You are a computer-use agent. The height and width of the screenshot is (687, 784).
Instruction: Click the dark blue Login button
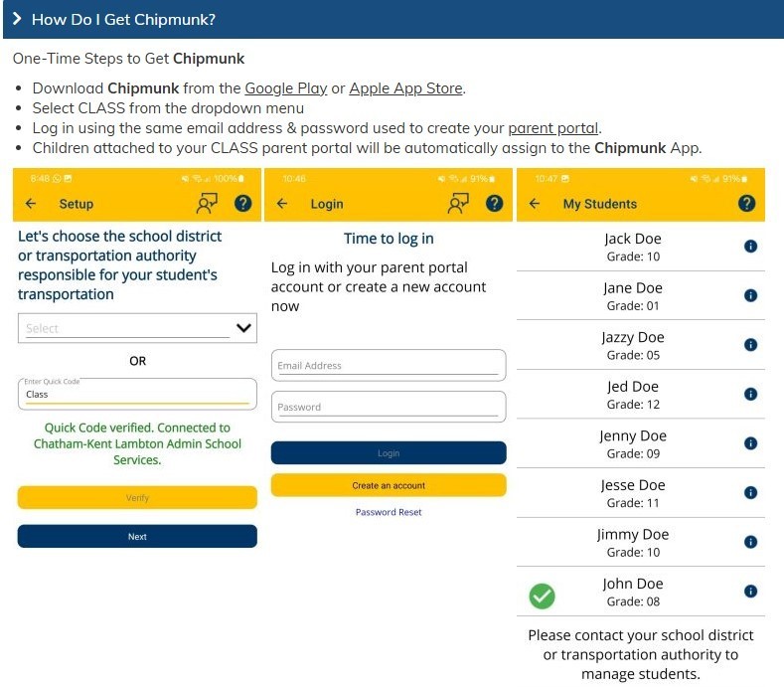coord(389,452)
